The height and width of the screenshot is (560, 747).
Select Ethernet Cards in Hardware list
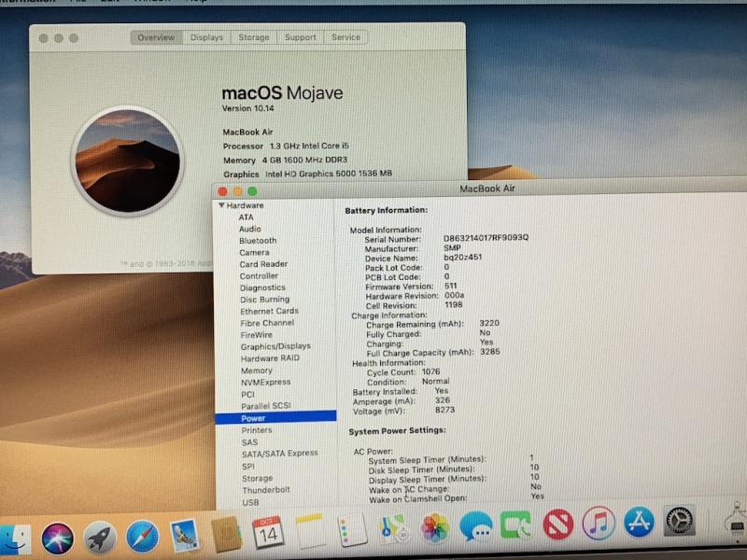coord(269,311)
